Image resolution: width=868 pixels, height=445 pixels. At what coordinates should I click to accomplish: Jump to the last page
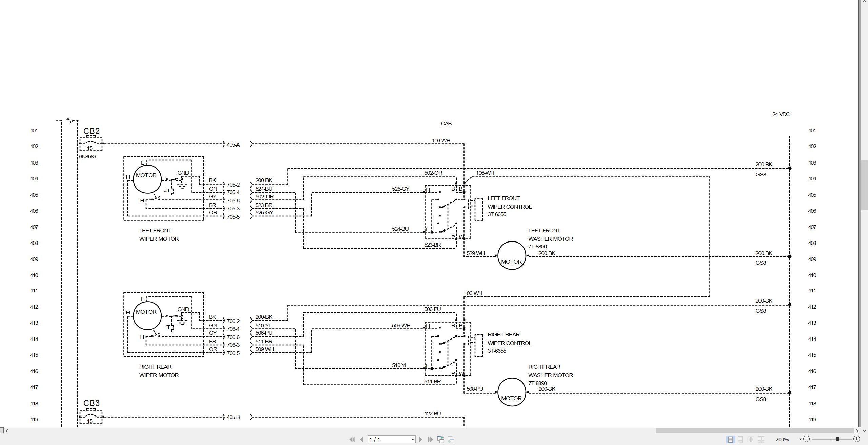[x=431, y=439]
